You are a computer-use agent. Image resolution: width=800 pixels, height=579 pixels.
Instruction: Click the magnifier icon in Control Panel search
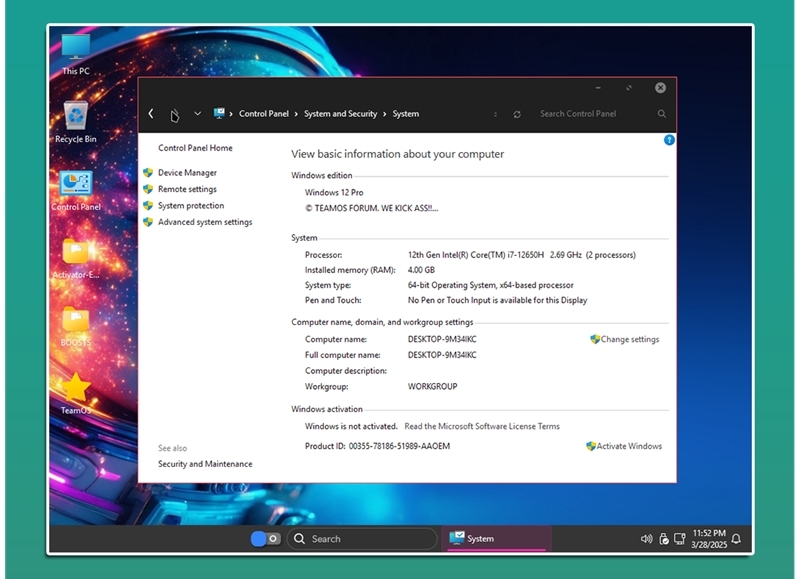(661, 114)
